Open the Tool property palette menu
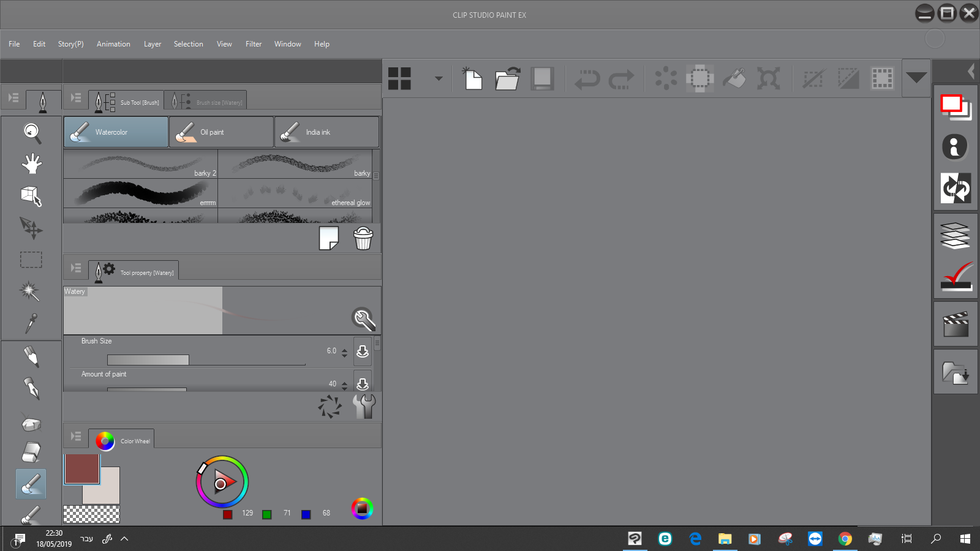This screenshot has height=551, width=980. tap(76, 268)
